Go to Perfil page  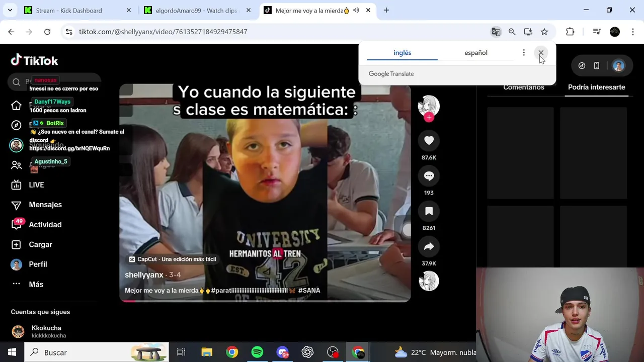(38, 264)
